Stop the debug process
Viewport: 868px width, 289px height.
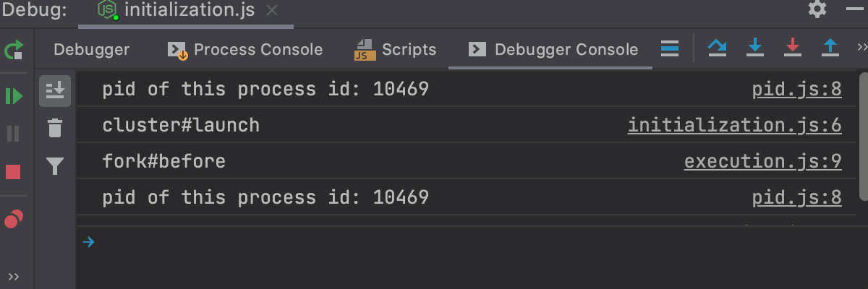(x=14, y=172)
